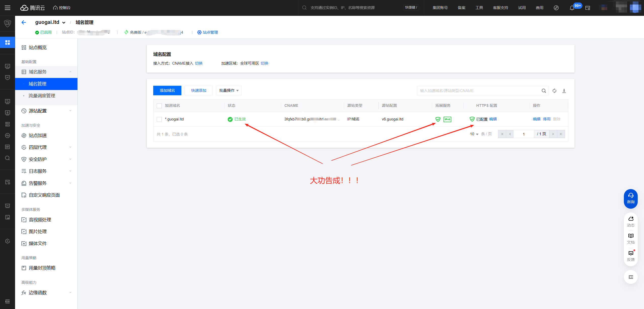Image resolution: width=644 pixels, height=309 pixels.
Task: Click the search magnifier in domain filter
Action: [x=544, y=91]
